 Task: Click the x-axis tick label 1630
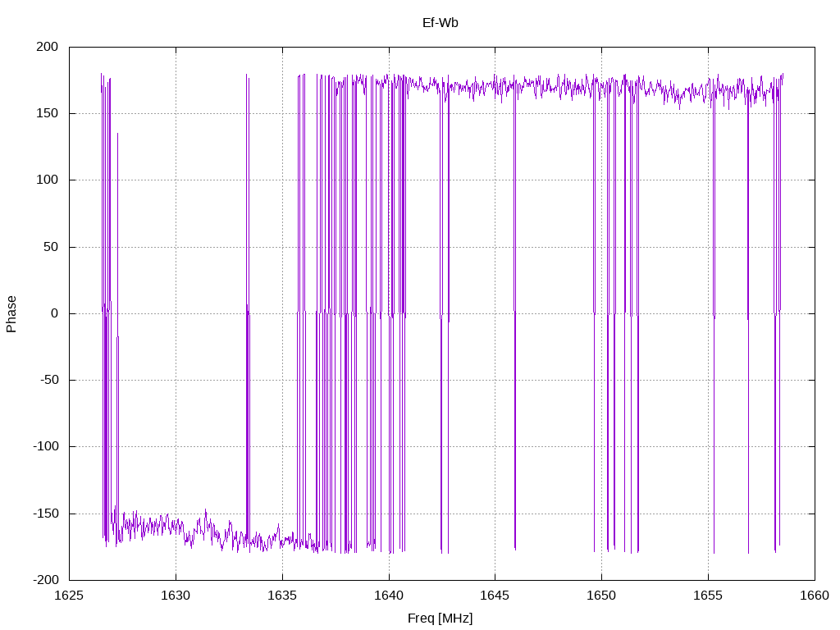[x=176, y=596]
